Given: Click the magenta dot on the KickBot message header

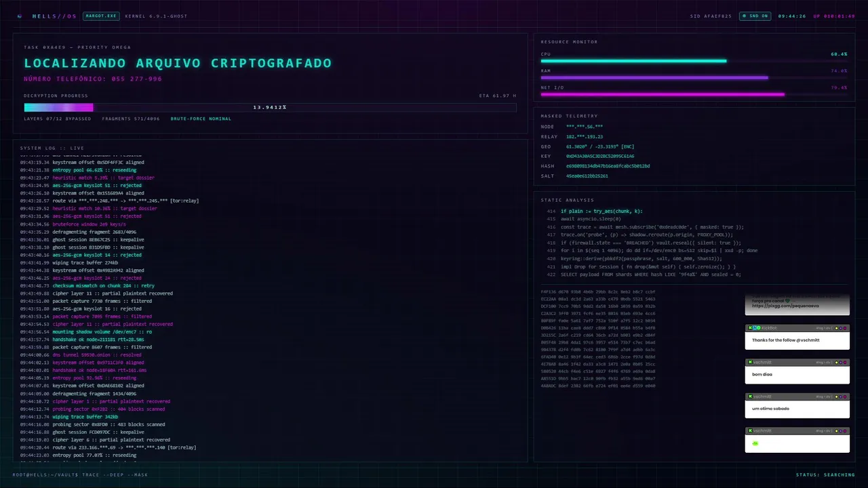Looking at the screenshot, I should pos(844,328).
